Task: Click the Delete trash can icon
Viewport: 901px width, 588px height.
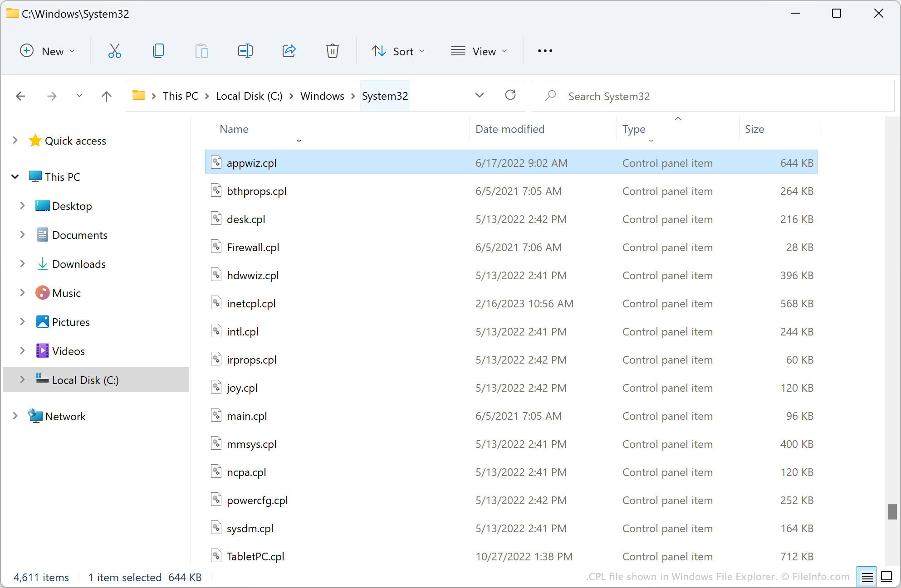Action: pos(333,51)
